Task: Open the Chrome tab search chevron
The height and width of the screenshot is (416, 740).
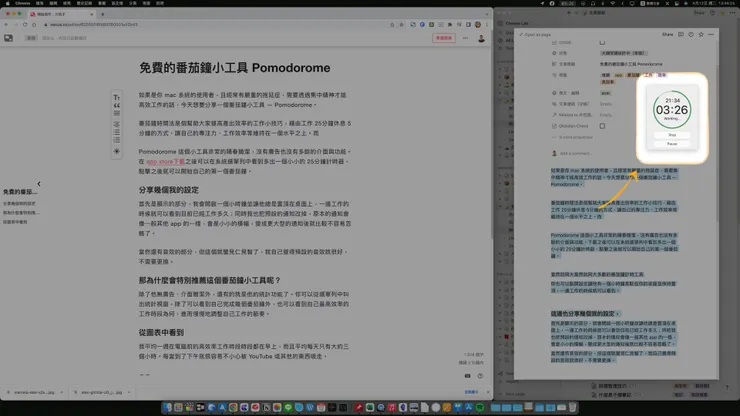Action: (x=487, y=14)
